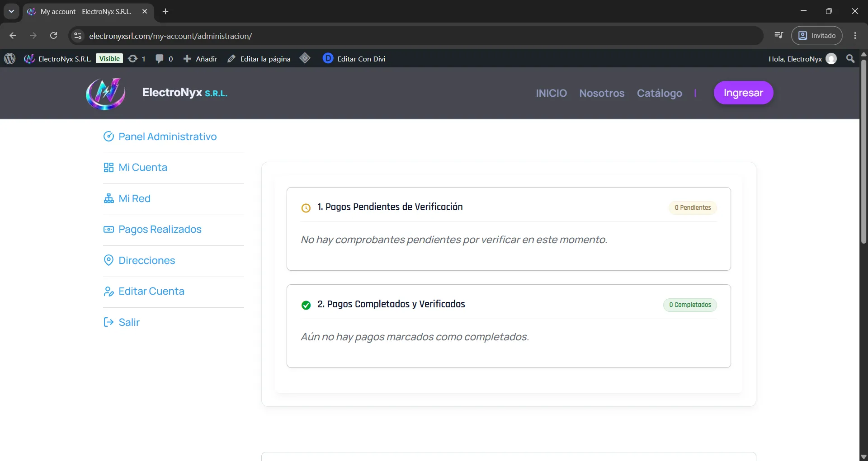Open the WordPress logo menu
The width and height of the screenshot is (868, 461).
click(9, 59)
